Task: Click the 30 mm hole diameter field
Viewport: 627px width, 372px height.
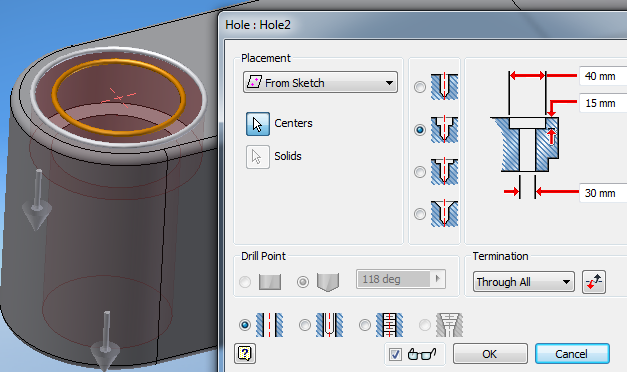Action: click(x=603, y=193)
